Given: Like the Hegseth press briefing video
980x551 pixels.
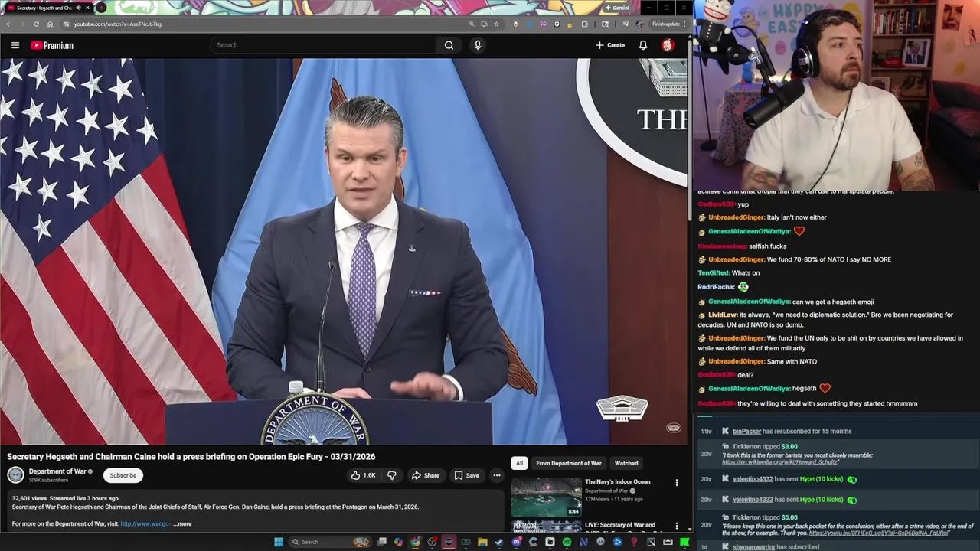Looking at the screenshot, I should coord(363,475).
